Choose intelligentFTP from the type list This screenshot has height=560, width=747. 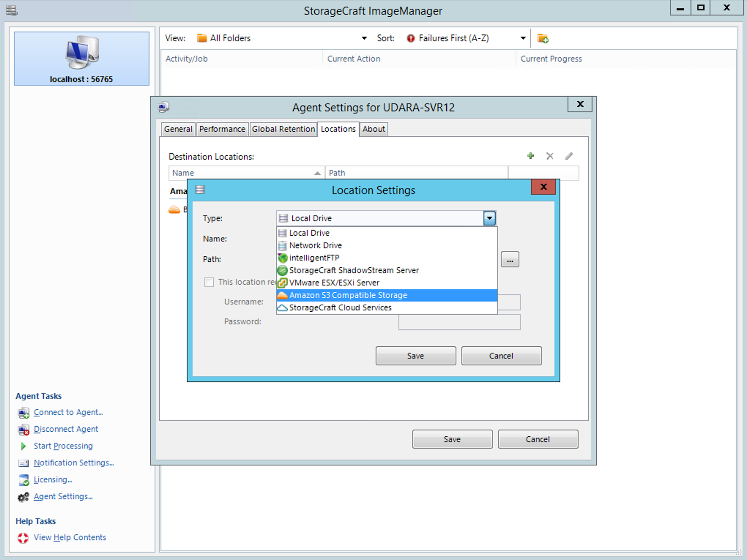(x=387, y=258)
